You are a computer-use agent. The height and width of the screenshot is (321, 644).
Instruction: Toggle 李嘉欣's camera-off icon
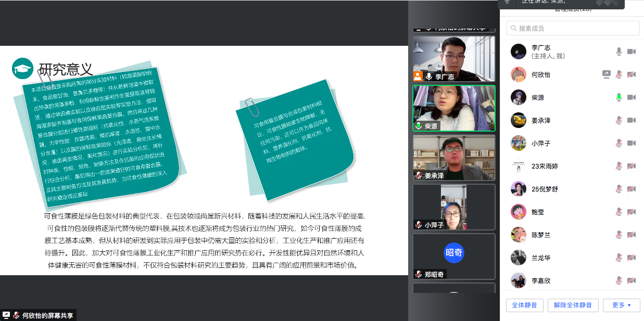(631, 280)
